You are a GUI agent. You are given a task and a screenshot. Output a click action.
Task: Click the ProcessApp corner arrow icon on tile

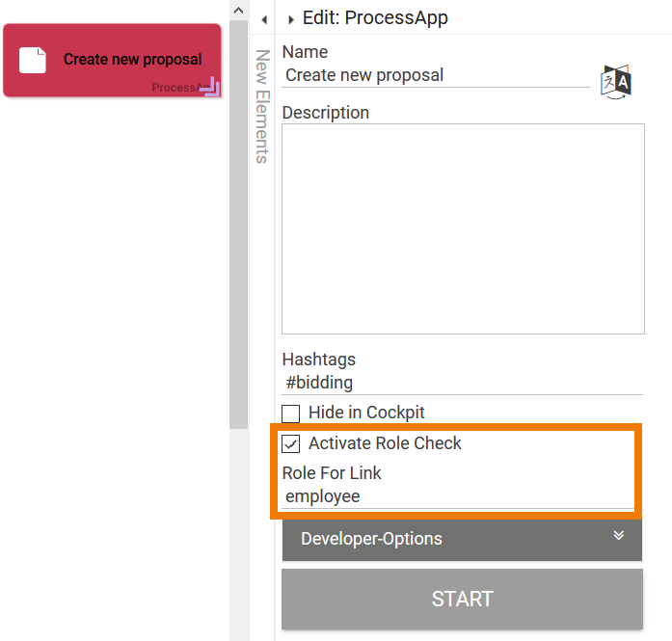coord(210,89)
